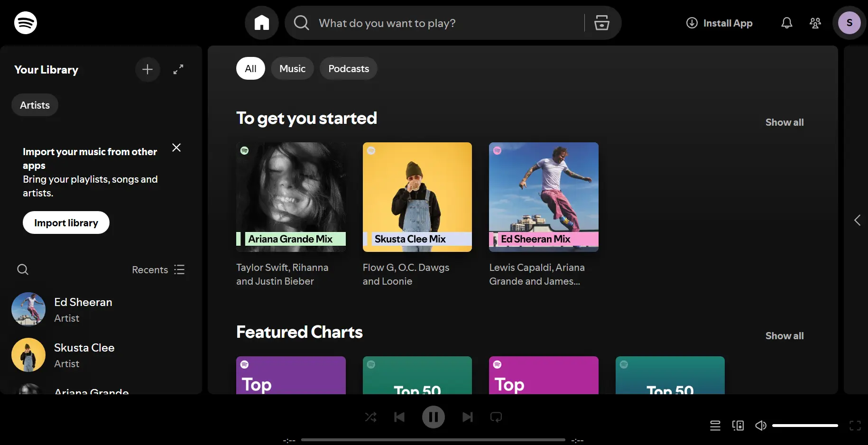
Task: Open the green Top 50 chart card
Action: (x=417, y=375)
